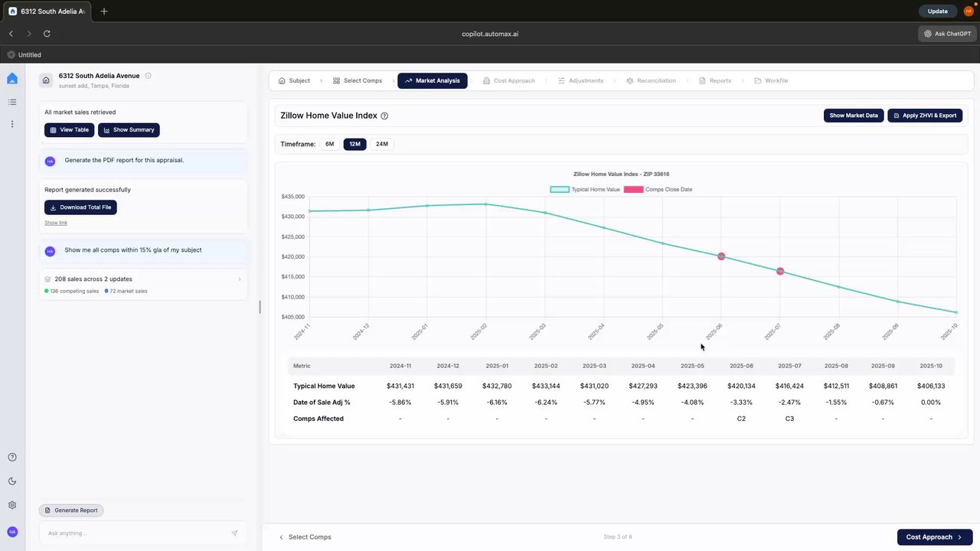Click the 2025-07 comp marker on chart

coord(780,272)
